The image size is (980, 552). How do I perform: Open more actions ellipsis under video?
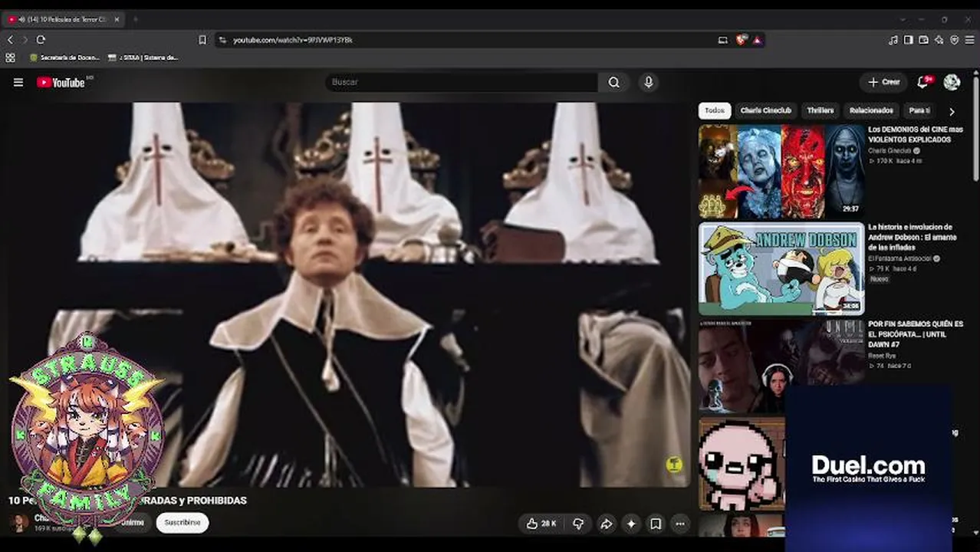coord(680,524)
